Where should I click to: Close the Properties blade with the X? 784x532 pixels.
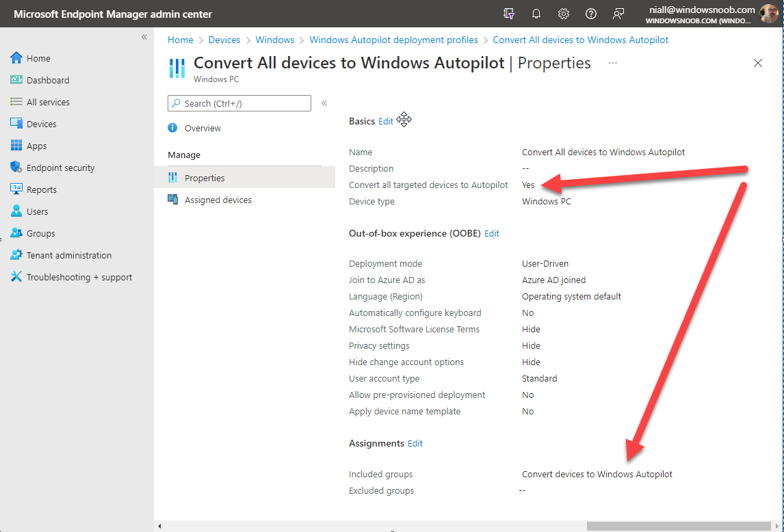[758, 63]
